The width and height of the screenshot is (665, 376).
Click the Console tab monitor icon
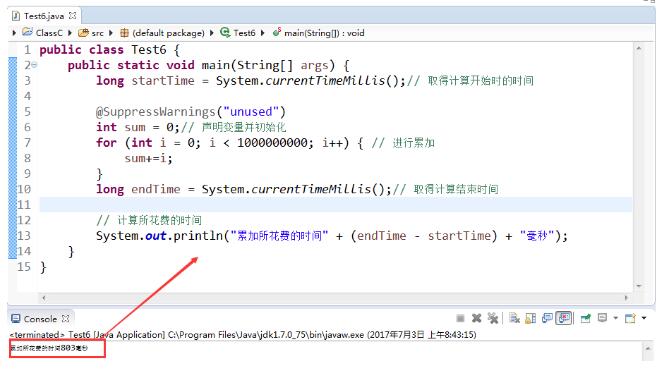click(16, 318)
